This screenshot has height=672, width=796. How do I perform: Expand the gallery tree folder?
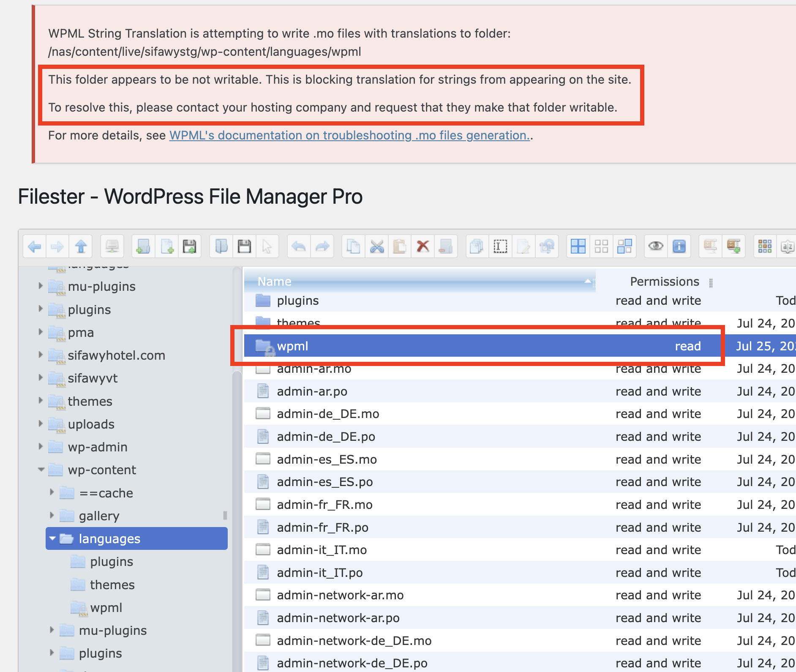tap(52, 515)
